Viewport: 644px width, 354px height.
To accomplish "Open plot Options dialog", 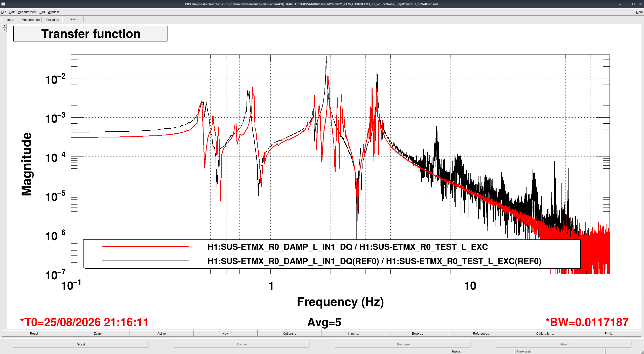I will 289,333.
